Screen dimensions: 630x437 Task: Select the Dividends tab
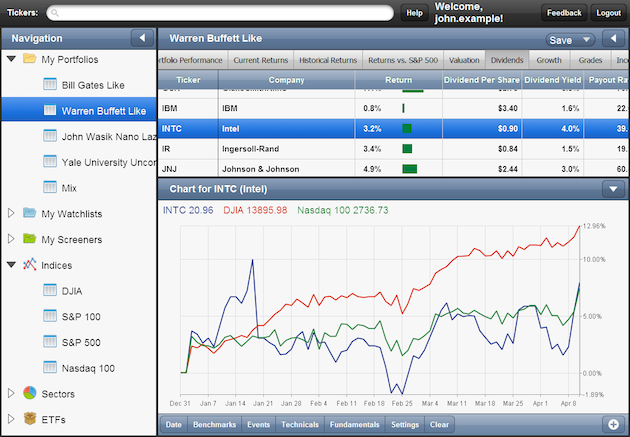(507, 60)
